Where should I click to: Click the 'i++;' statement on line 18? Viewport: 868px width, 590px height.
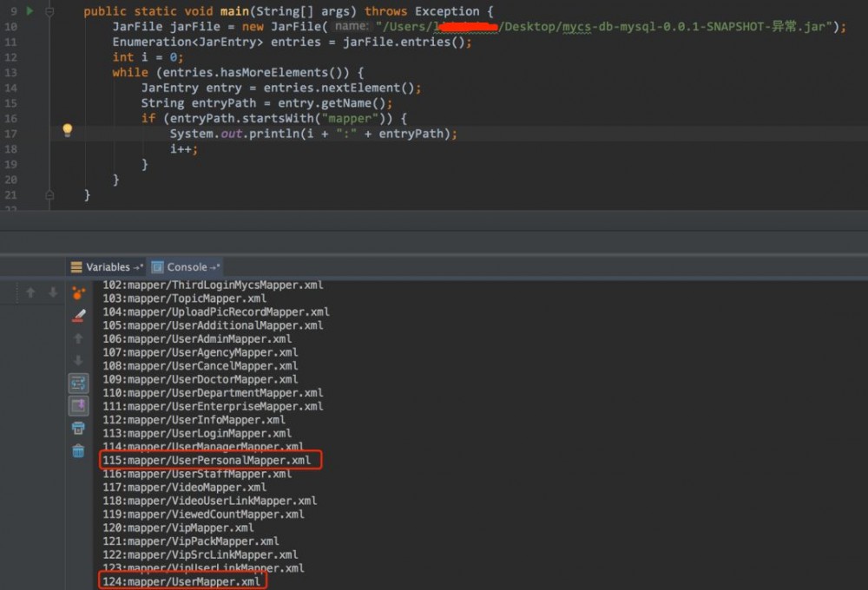(184, 149)
